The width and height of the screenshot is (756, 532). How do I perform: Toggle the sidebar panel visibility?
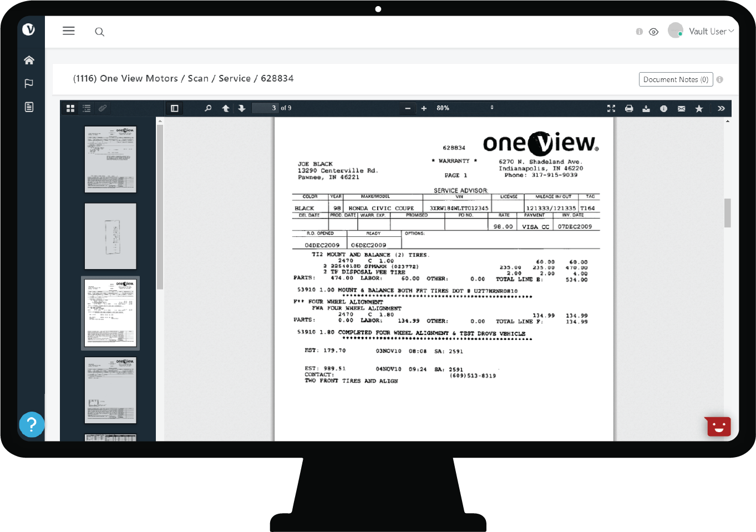pyautogui.click(x=174, y=108)
